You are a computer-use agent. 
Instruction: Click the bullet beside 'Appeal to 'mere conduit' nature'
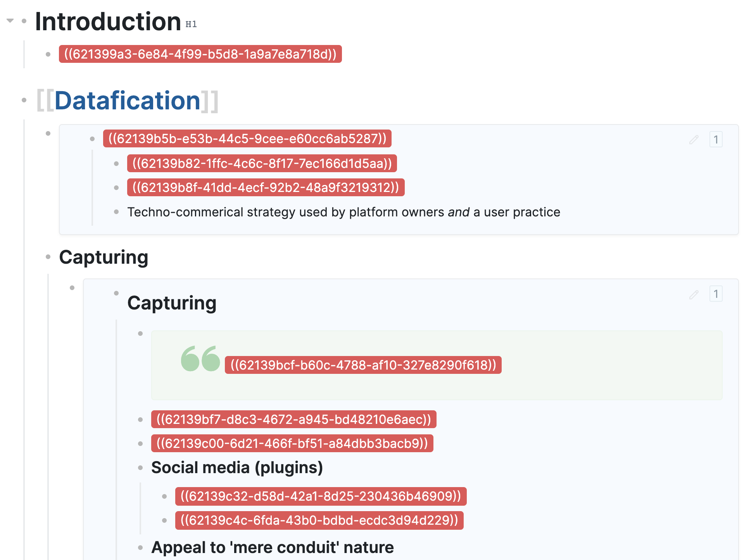point(140,547)
